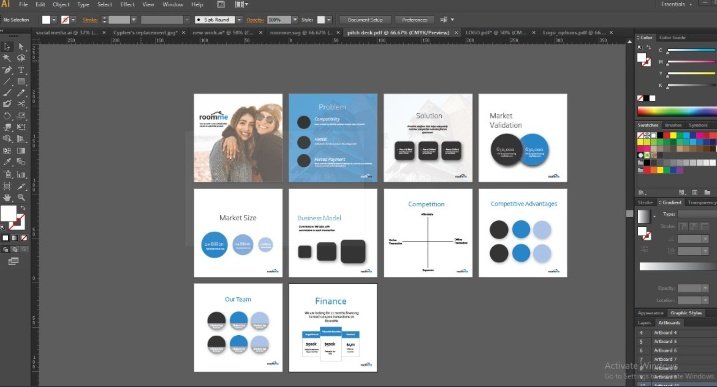717x387 pixels.
Task: Select the Line Segment tool
Action: click(7, 81)
